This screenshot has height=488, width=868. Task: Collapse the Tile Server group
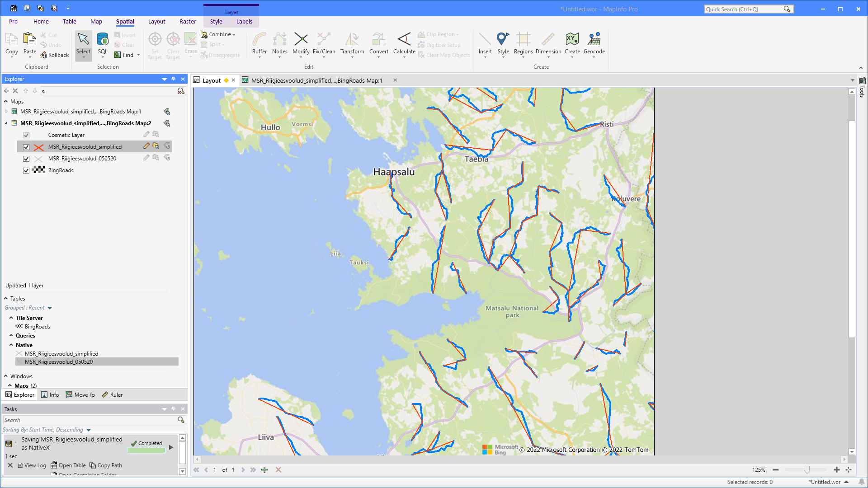point(11,318)
